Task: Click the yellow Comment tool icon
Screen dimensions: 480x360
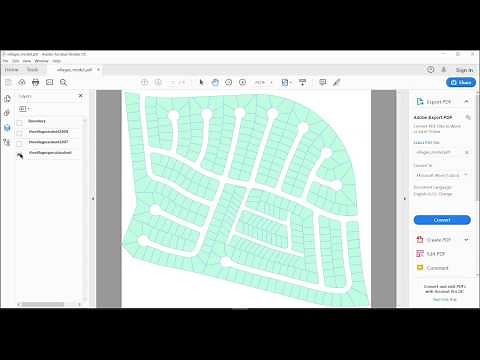Action: [x=420, y=268]
